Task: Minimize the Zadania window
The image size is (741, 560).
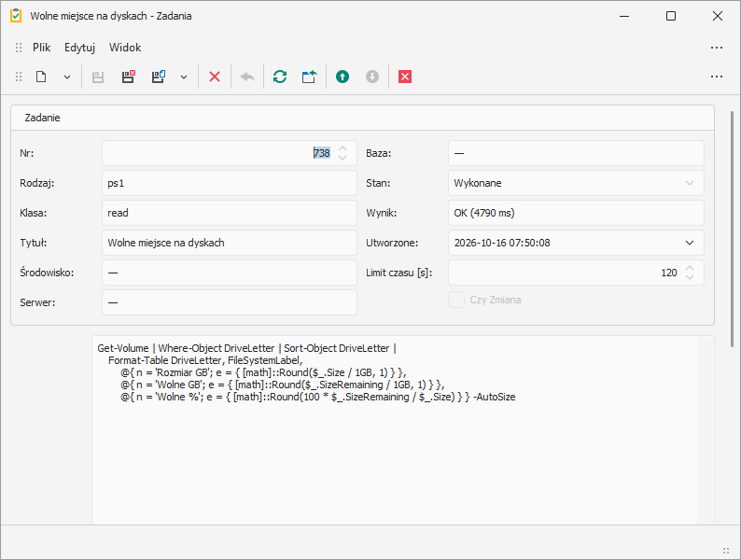Action: (624, 16)
